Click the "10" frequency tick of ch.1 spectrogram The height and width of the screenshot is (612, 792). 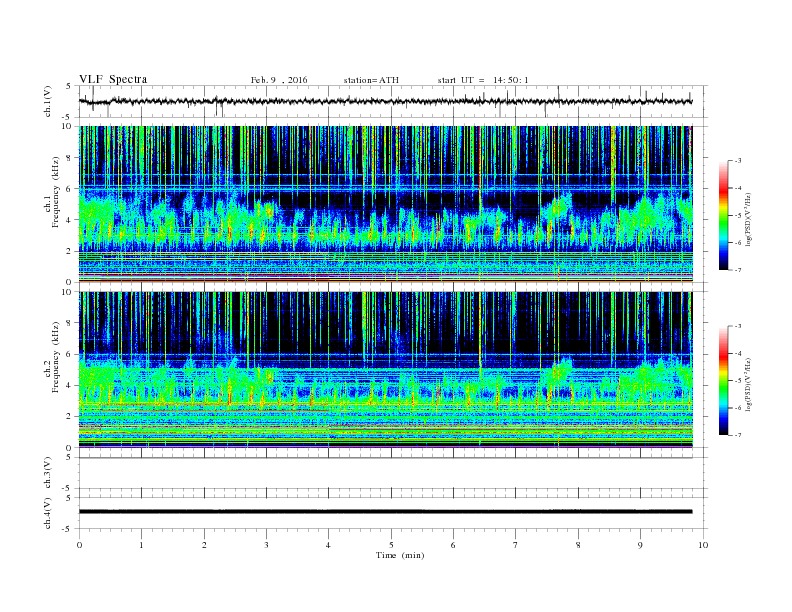(x=67, y=126)
